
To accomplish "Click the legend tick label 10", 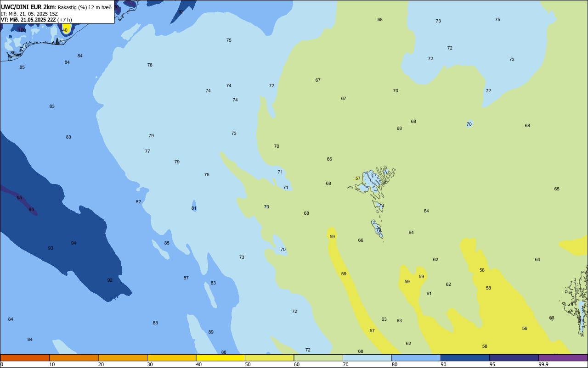I will pos(52,364).
